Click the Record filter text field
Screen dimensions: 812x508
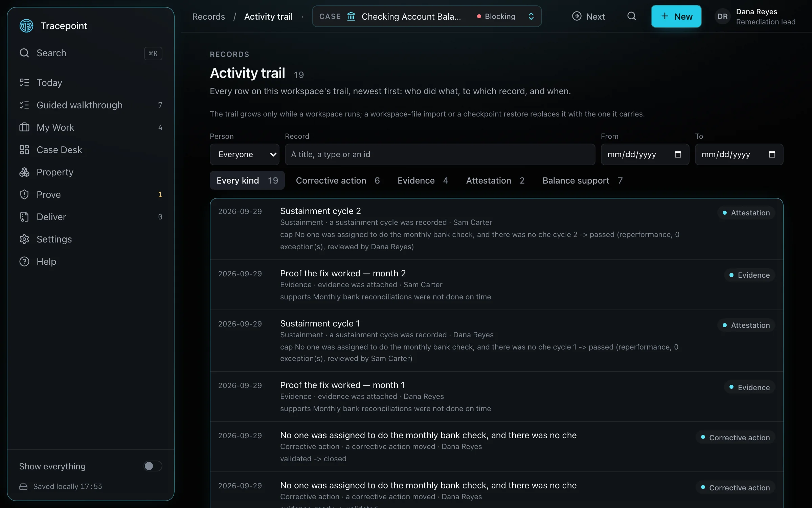(440, 154)
